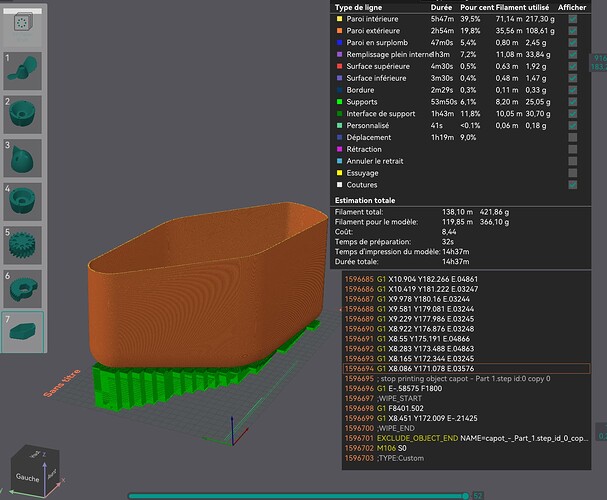Click the Durée totale 14h37m value
Screen dimensions: 607x500
point(456,262)
